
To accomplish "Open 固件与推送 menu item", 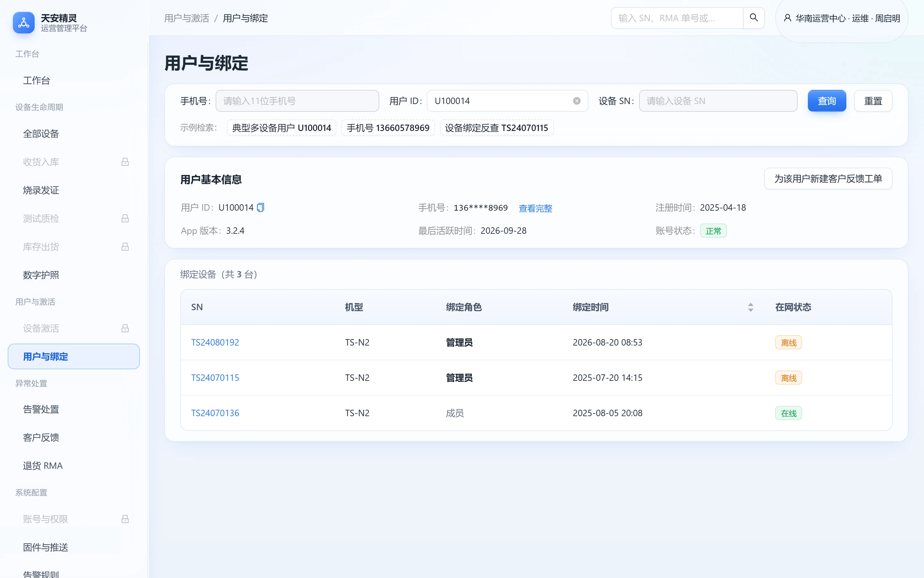I will coord(74,547).
